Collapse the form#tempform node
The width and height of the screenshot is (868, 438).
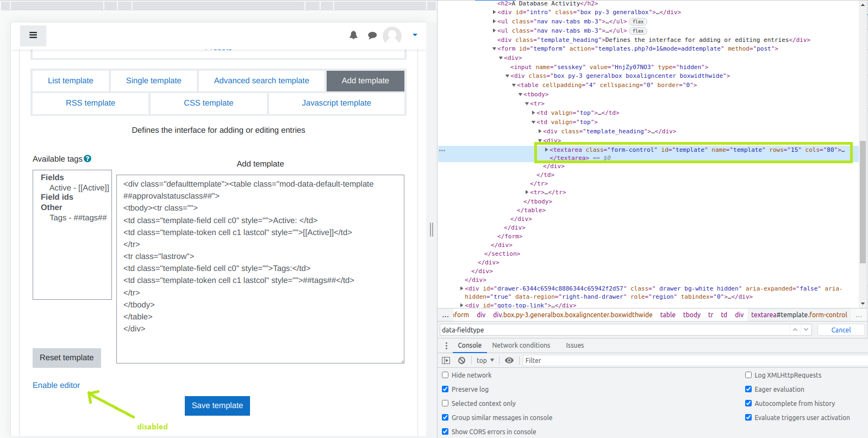[x=494, y=49]
